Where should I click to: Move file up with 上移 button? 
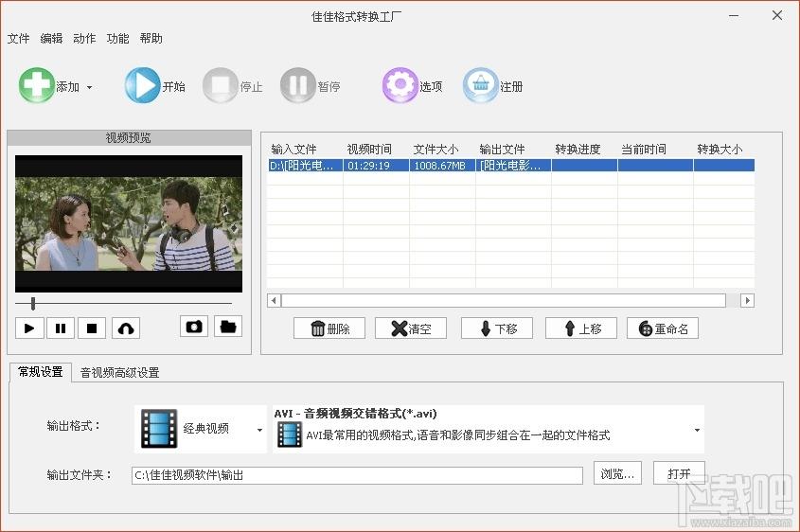(581, 328)
